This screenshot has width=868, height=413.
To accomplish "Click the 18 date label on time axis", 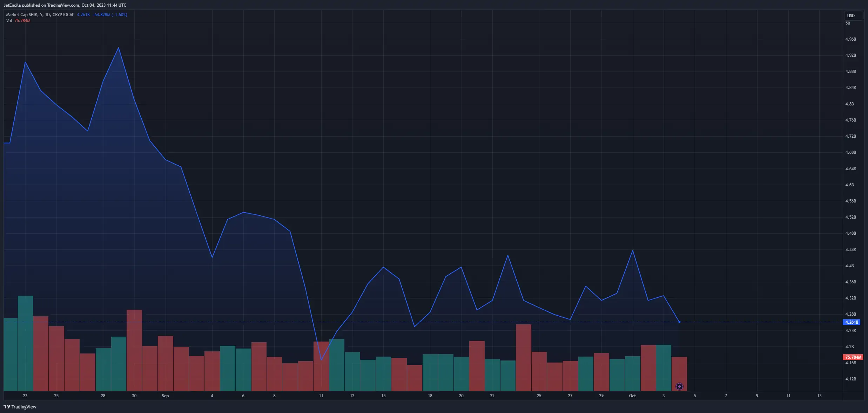I will (x=430, y=396).
